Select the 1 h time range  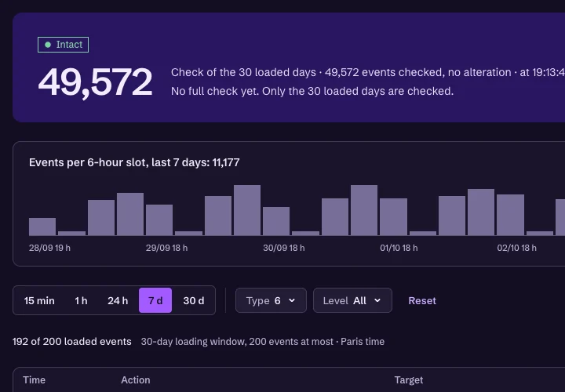(81, 300)
